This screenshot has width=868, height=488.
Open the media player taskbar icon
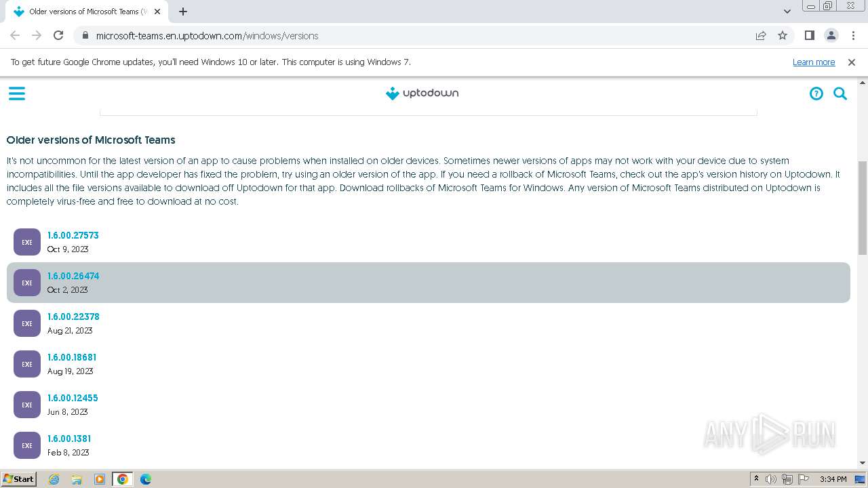point(100,479)
